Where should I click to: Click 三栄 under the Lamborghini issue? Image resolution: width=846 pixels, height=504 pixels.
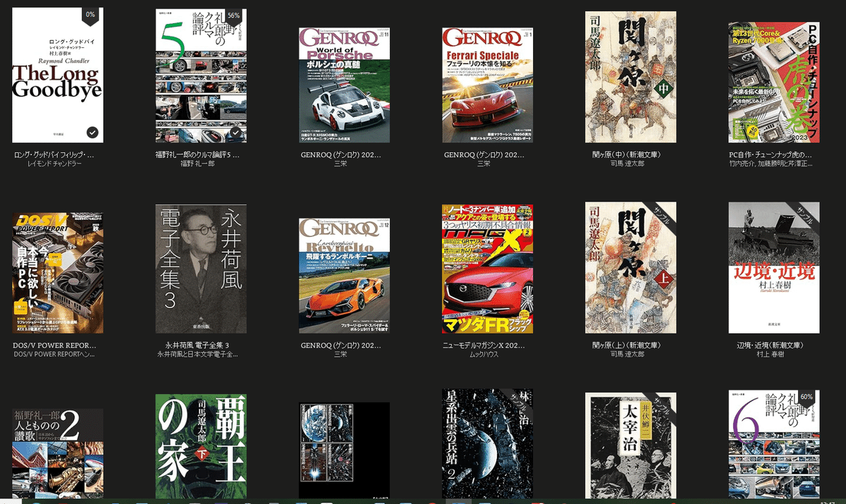click(340, 355)
